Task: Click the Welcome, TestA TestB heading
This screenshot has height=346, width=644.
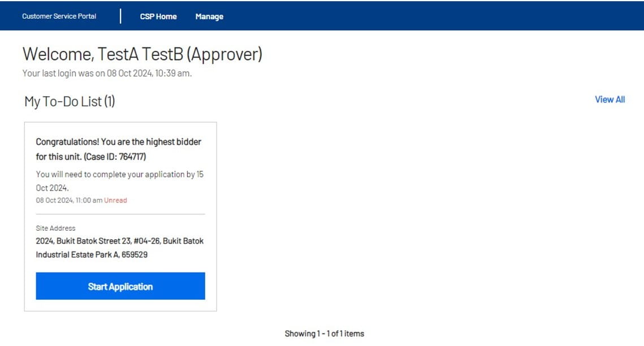Action: click(142, 54)
